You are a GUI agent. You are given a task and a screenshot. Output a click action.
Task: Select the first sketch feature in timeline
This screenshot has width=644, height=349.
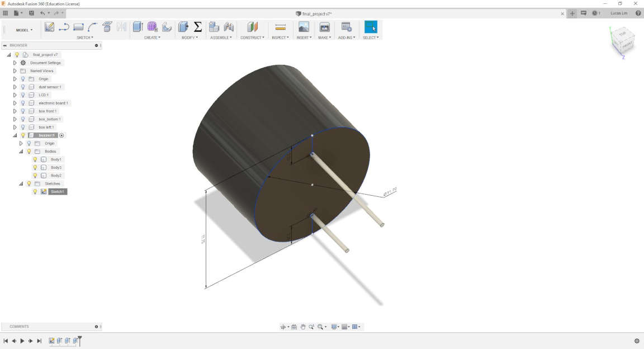[51, 341]
